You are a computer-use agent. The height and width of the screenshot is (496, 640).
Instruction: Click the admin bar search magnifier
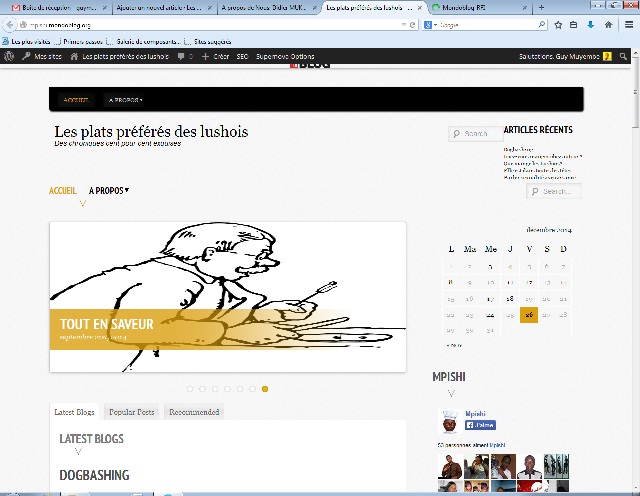point(623,56)
